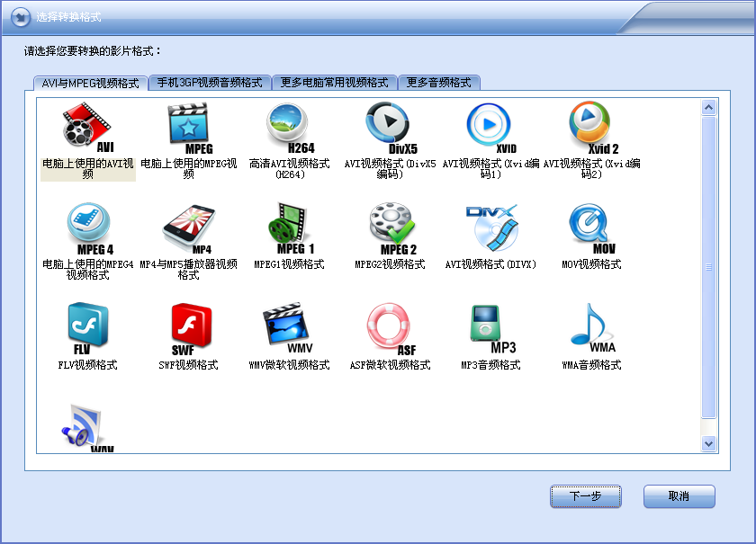Select the MP4 player format icon
This screenshot has height=544, width=756.
click(188, 227)
